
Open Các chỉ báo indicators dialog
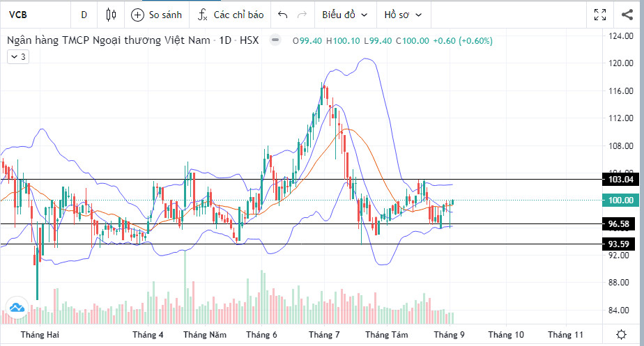(x=231, y=14)
